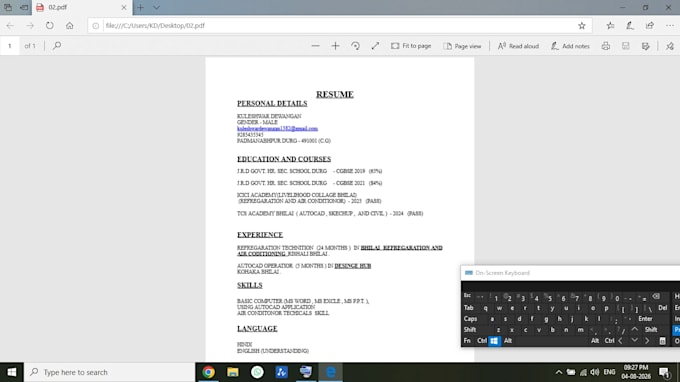Click the Fit to page button
This screenshot has width=680, height=382.
click(411, 46)
